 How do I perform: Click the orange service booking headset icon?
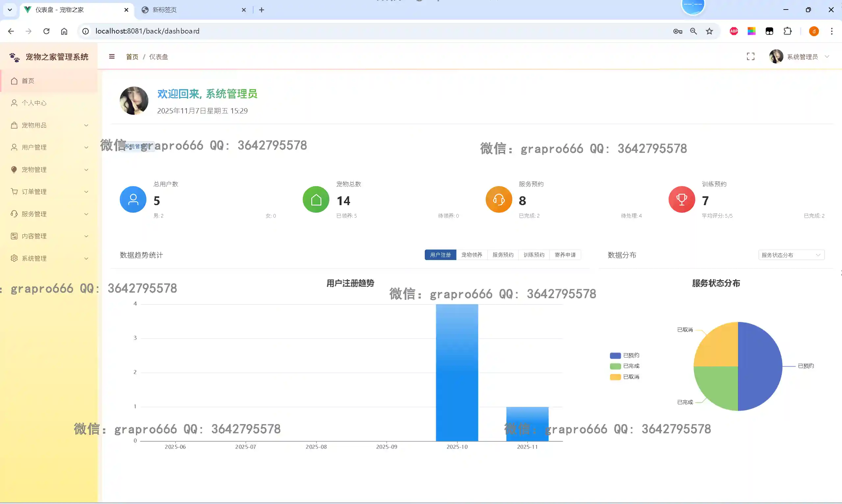(498, 199)
